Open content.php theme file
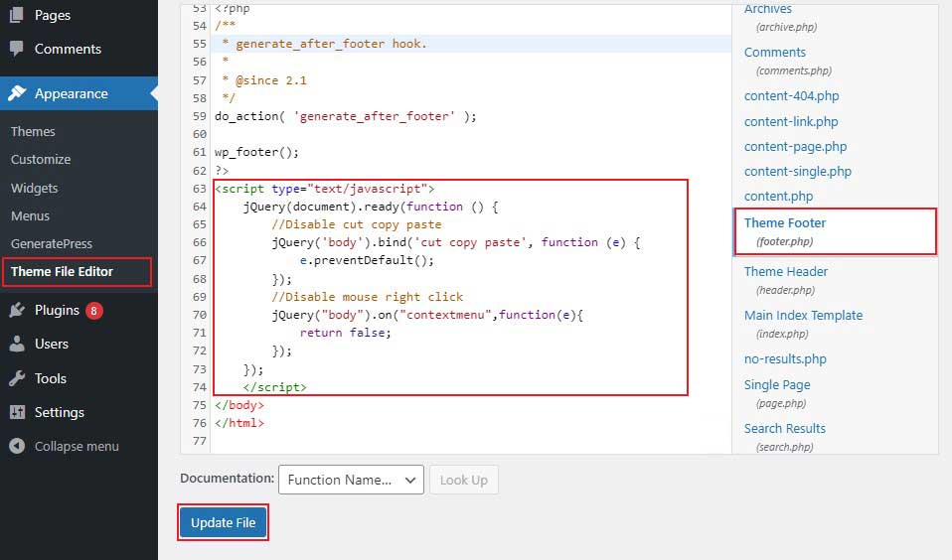Screen dimensions: 952x560 coord(778,196)
